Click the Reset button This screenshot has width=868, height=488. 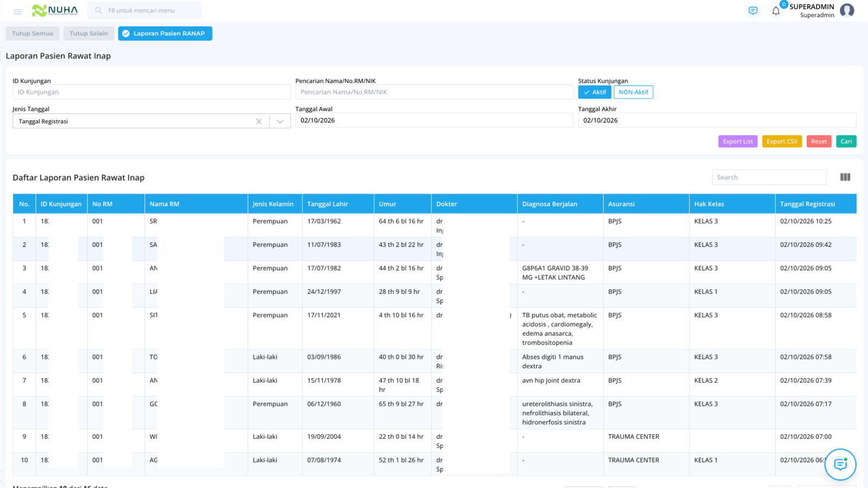819,142
